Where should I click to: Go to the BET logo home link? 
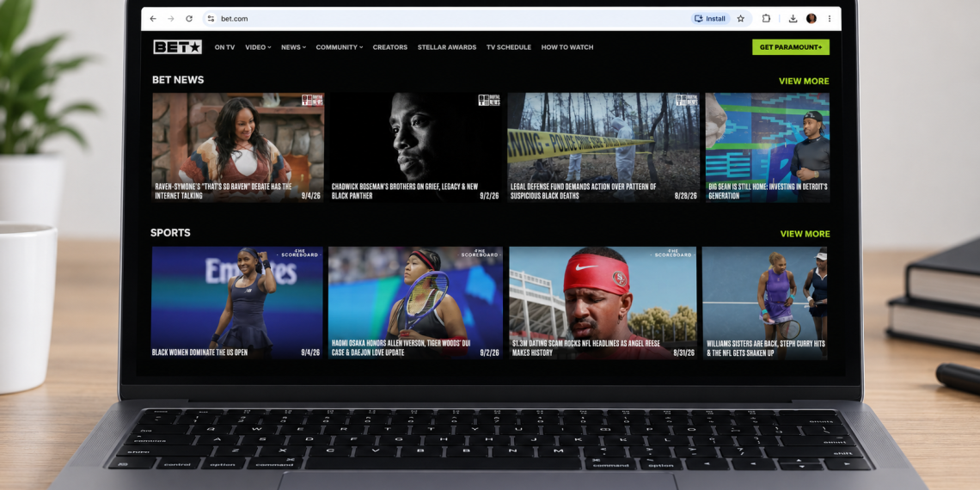click(177, 47)
